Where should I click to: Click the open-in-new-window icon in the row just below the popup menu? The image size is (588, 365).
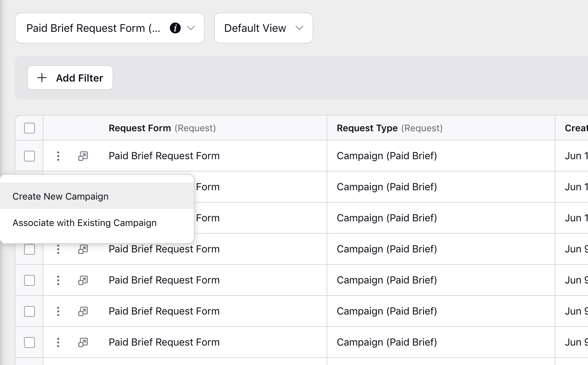[x=83, y=249]
